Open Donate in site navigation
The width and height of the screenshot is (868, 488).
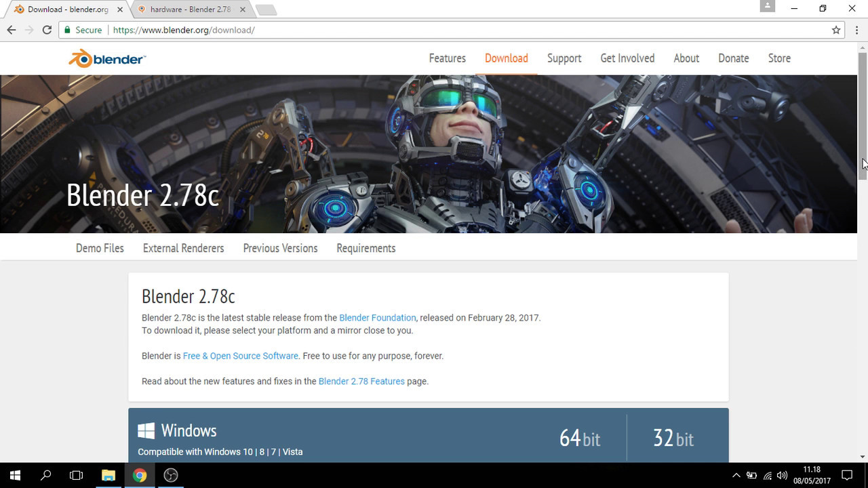(734, 58)
